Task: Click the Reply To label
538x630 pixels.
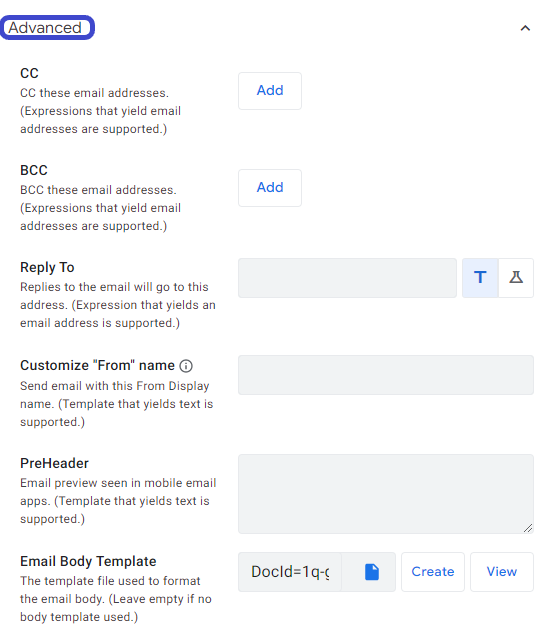Action: [x=47, y=268]
